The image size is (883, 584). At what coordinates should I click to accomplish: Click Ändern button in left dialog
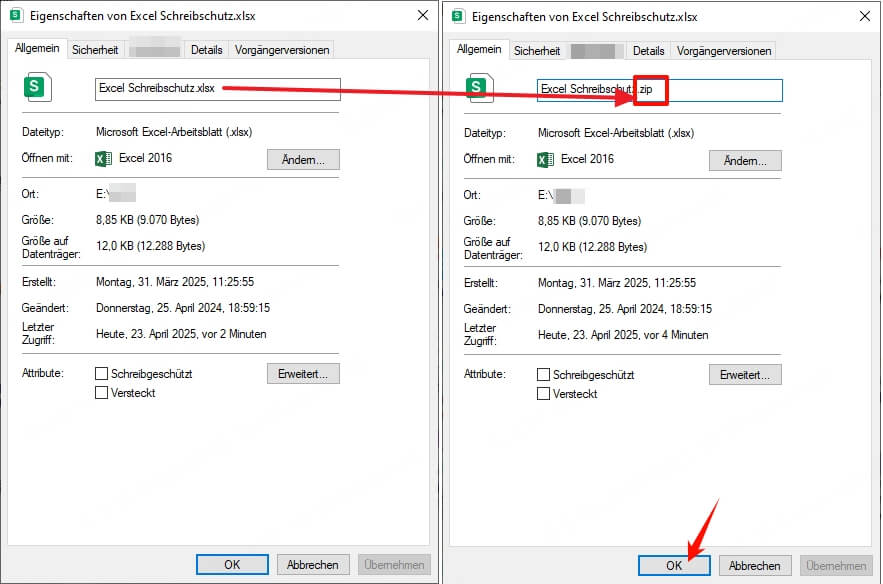[304, 159]
